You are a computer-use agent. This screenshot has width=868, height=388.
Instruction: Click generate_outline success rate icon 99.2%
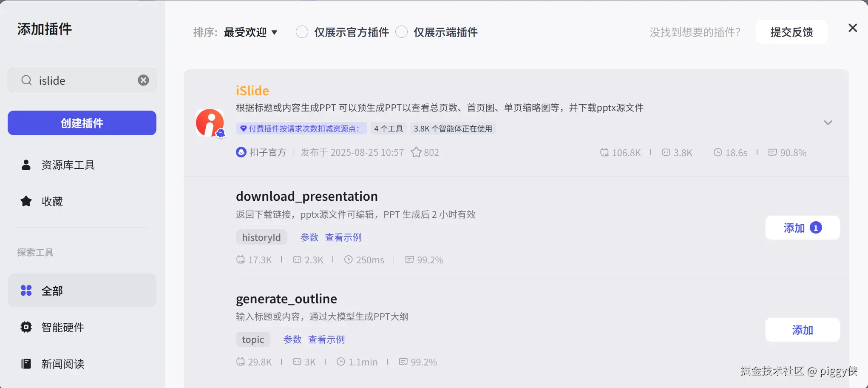coord(403,362)
